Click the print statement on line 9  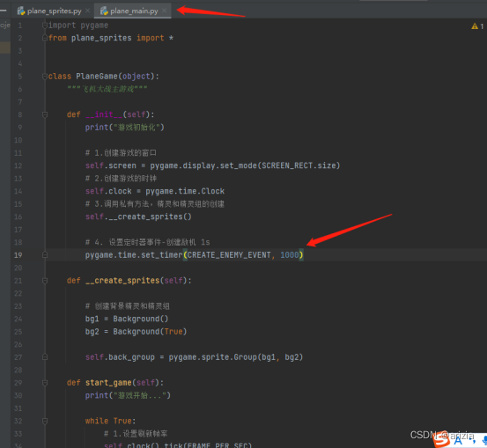coord(124,128)
